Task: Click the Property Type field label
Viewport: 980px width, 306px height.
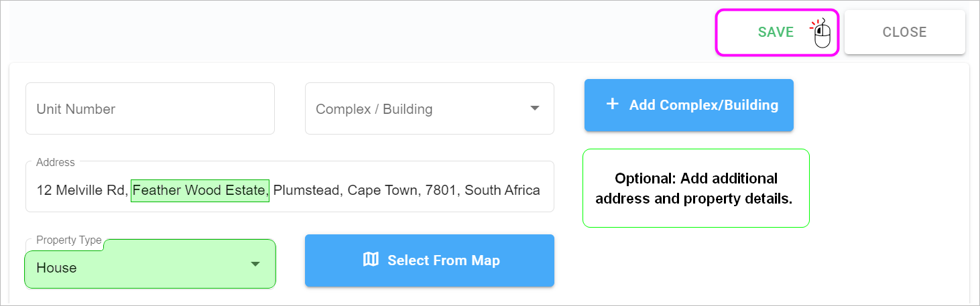Action: point(69,240)
